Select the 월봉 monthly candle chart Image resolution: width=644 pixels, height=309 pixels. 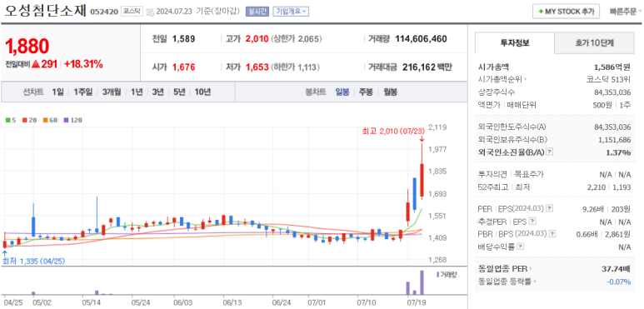(390, 92)
